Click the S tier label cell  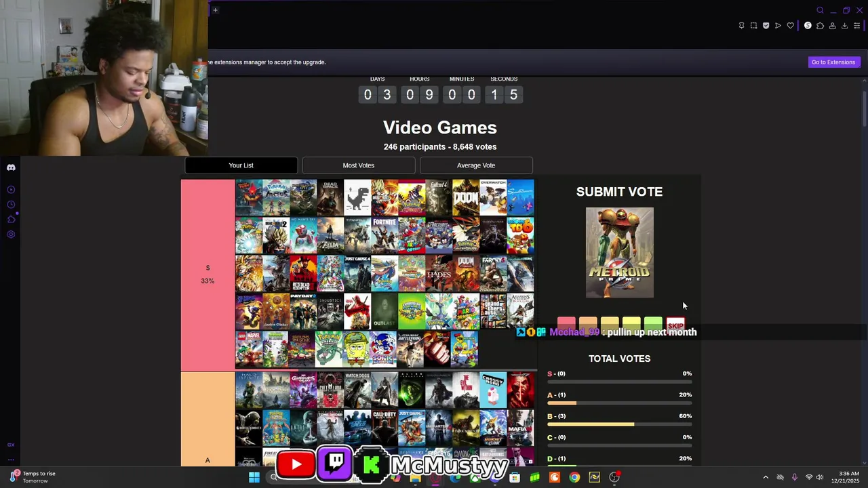(208, 274)
